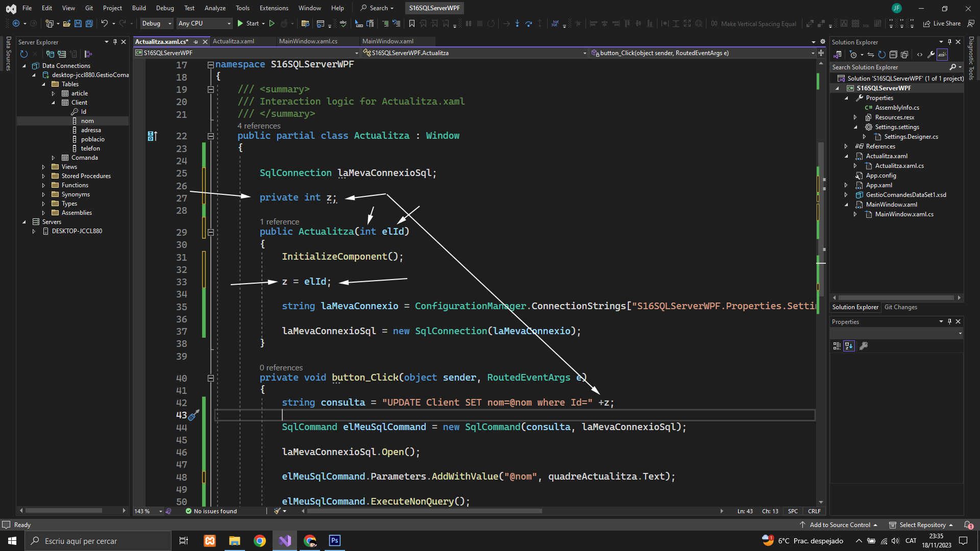
Task: Open Photoshop from the Windows taskbar
Action: tap(334, 541)
